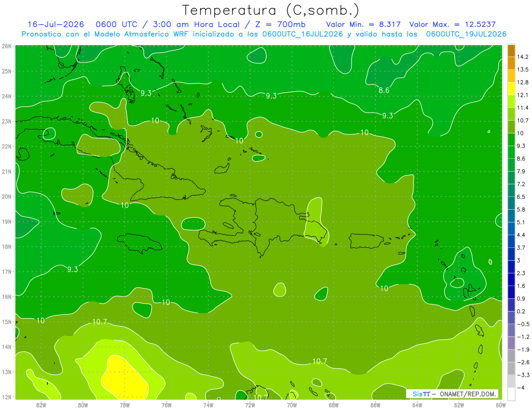The width and height of the screenshot is (532, 411).
Task: Click the '0.9' color legend value
Action: point(521,298)
